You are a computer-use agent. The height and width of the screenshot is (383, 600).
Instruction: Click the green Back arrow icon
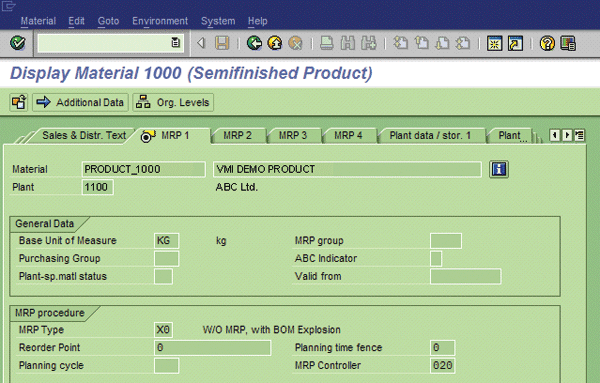[254, 43]
